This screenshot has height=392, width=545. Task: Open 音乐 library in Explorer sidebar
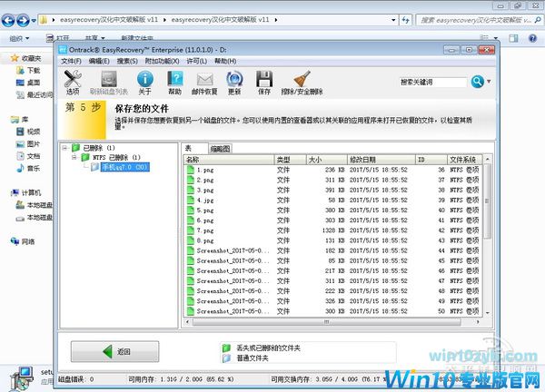(28, 169)
